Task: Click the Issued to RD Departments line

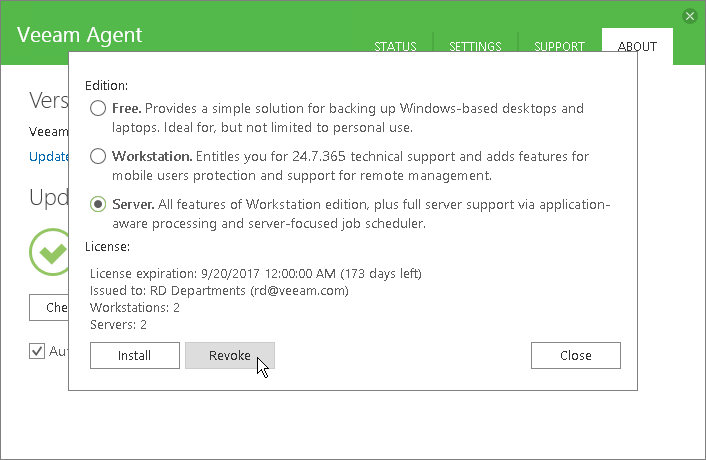Action: coord(219,290)
